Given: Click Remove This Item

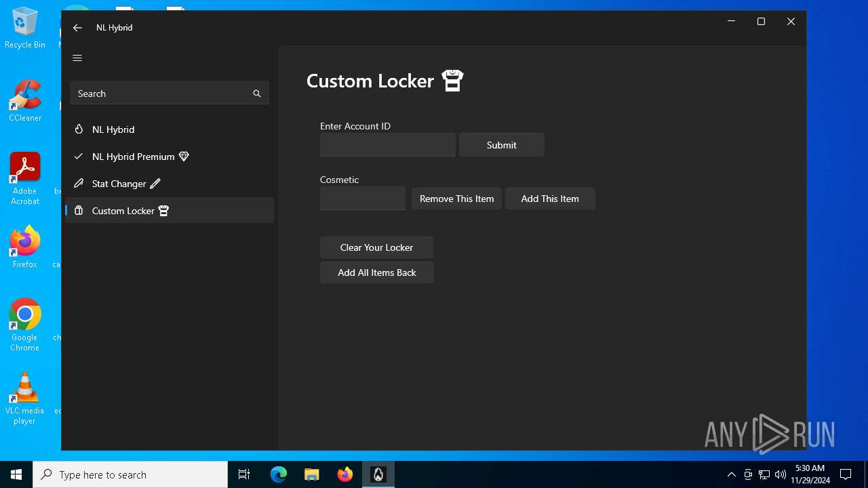Looking at the screenshot, I should [456, 199].
